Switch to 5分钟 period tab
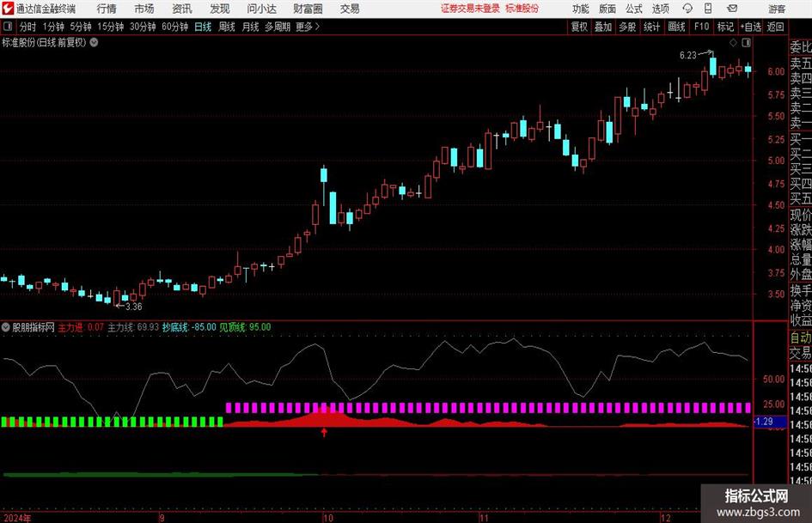This screenshot has width=812, height=523. (x=80, y=27)
